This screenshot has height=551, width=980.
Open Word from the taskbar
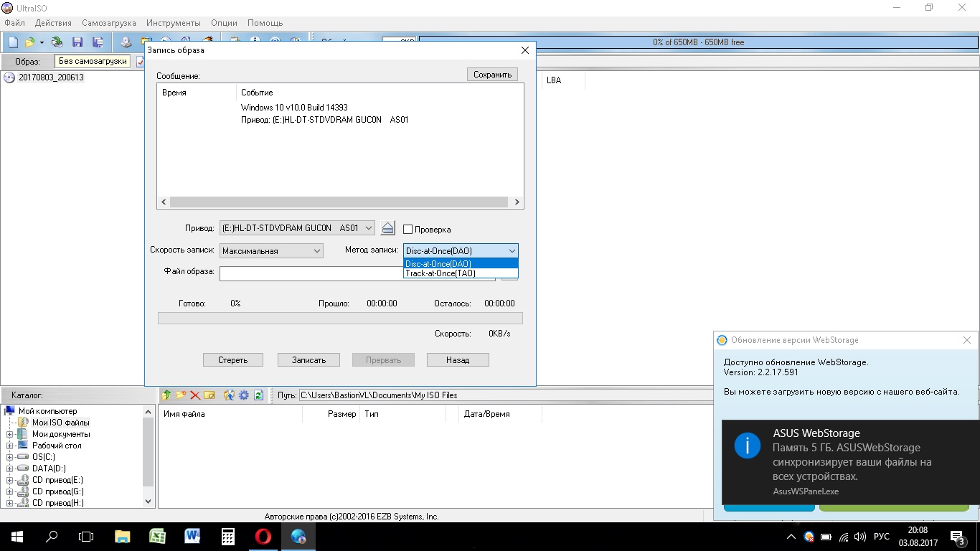192,536
